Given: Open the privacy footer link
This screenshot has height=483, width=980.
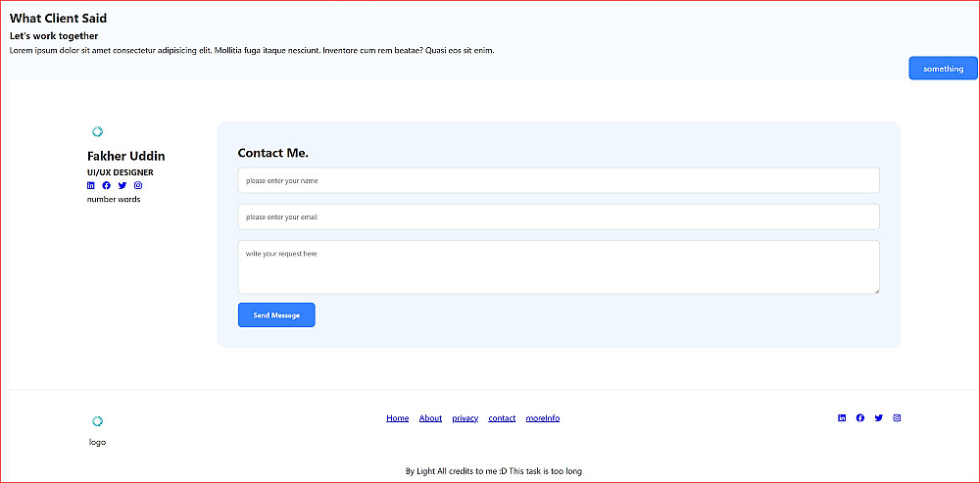Looking at the screenshot, I should (x=465, y=418).
